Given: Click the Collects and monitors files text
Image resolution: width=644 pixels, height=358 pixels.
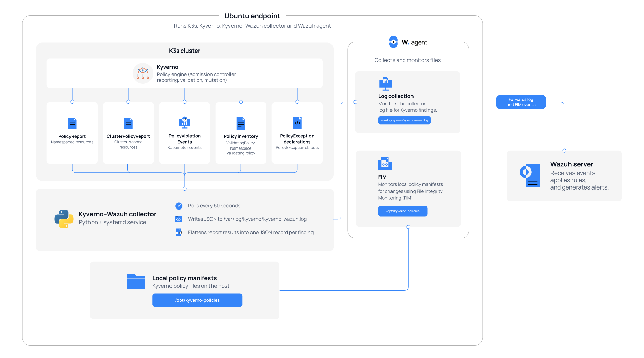Looking at the screenshot, I should (407, 60).
